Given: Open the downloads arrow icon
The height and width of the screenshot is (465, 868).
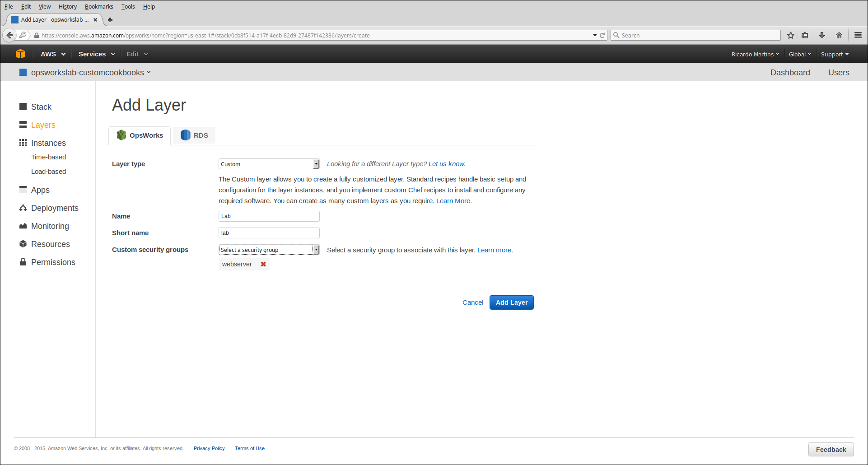Looking at the screenshot, I should [822, 35].
